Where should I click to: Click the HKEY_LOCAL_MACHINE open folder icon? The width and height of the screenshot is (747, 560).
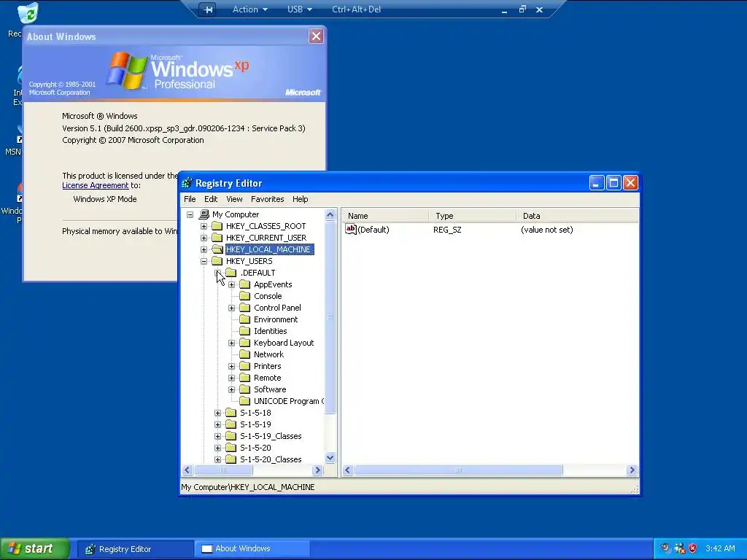(x=217, y=249)
